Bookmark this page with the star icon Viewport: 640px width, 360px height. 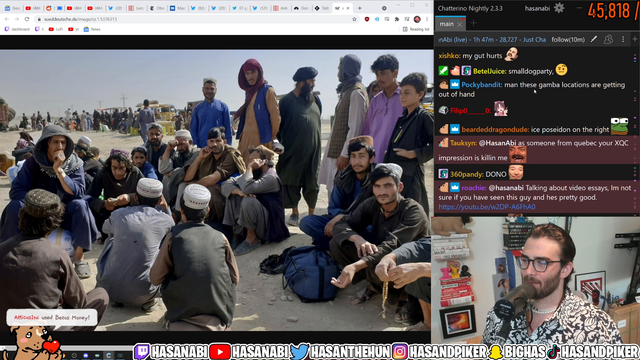pos(354,19)
